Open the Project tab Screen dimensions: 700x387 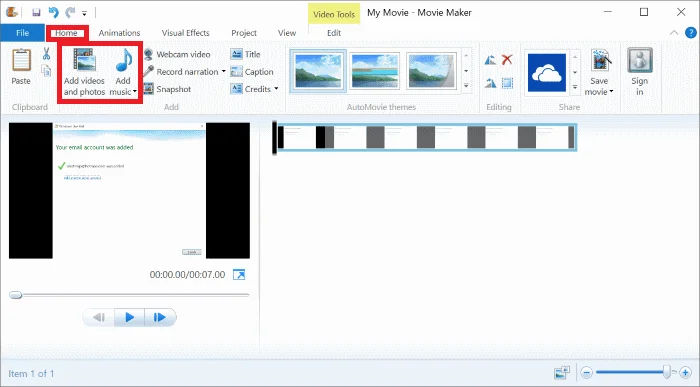coord(244,33)
